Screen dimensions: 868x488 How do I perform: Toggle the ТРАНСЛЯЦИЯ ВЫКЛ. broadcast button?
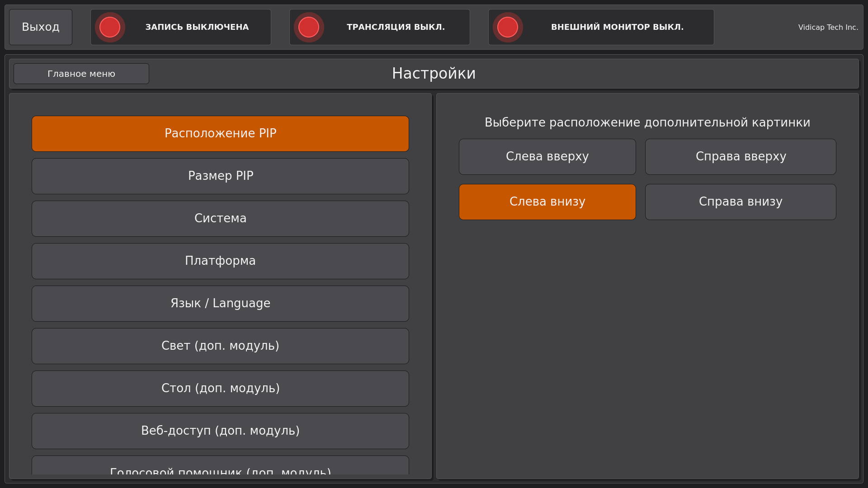(x=380, y=27)
